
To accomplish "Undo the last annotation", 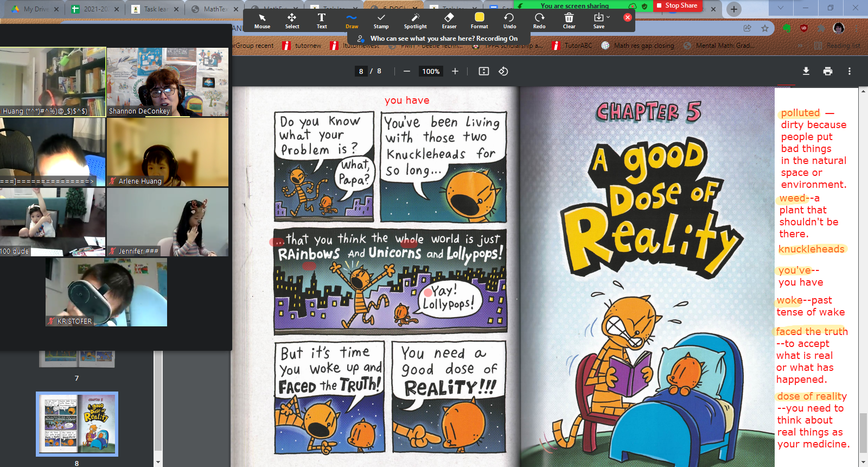I will pos(509,21).
